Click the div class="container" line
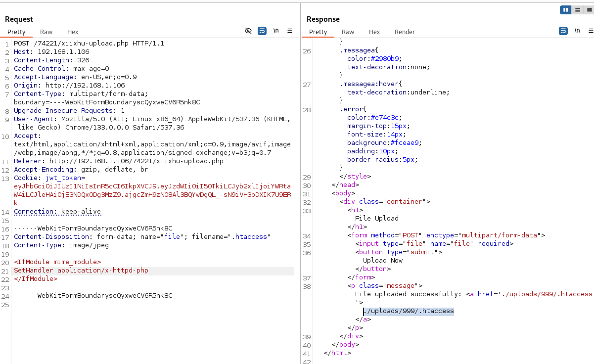Viewport: 594px width, 364px height. click(385, 202)
